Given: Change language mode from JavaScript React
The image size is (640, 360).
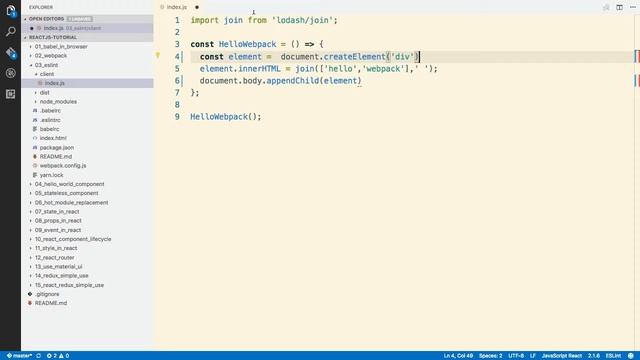Looking at the screenshot, I should 562,356.
